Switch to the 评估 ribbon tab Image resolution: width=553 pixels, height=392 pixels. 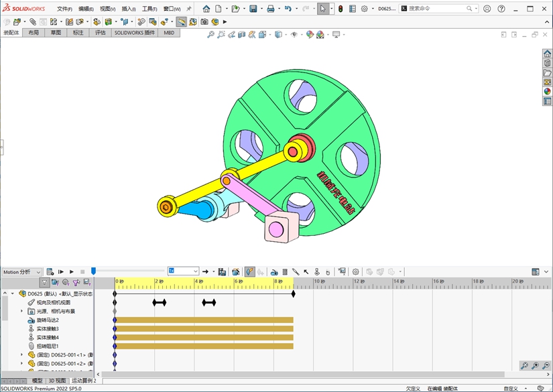tap(100, 32)
